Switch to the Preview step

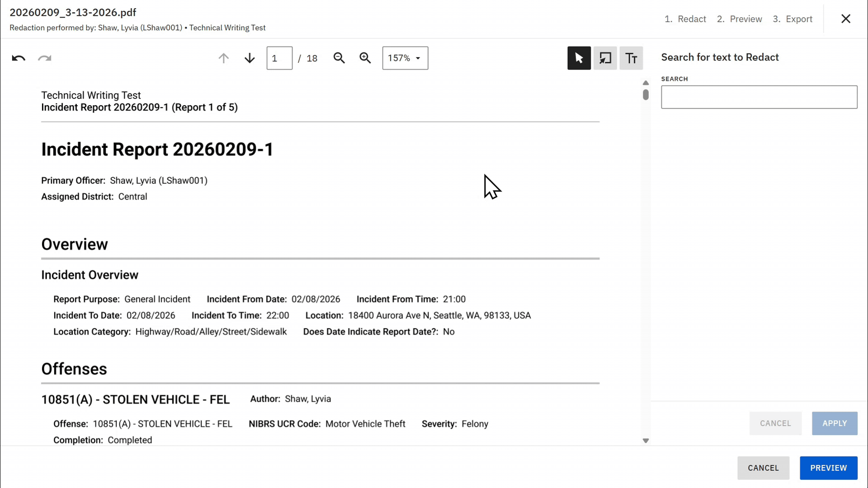coord(740,19)
